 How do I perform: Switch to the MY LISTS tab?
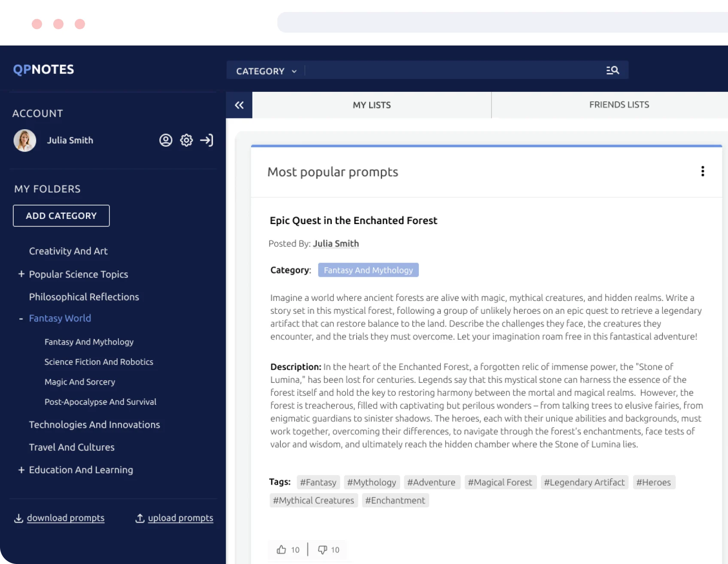[x=371, y=105]
